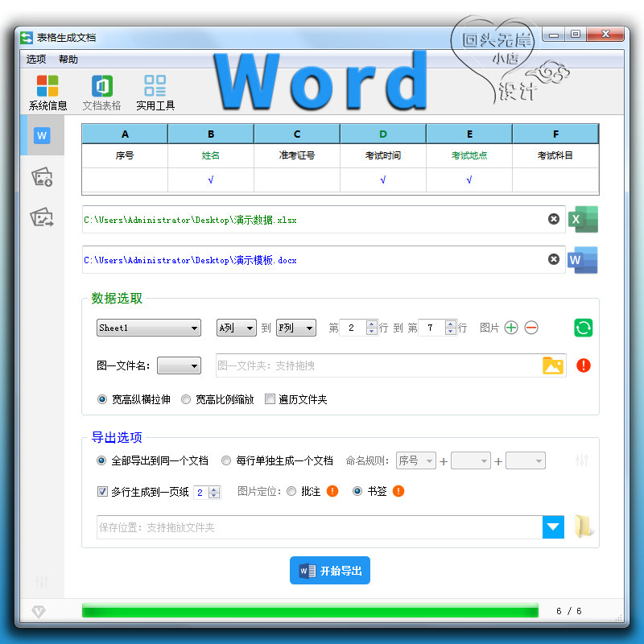The image size is (644, 644).
Task: Open the third naming rule dropdown
Action: coord(526,460)
